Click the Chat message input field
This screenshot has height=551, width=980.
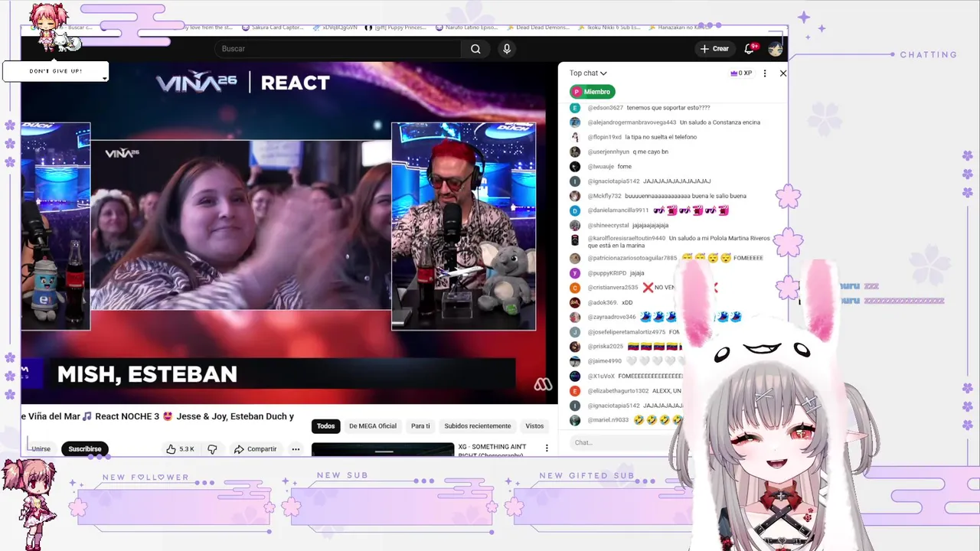click(622, 442)
